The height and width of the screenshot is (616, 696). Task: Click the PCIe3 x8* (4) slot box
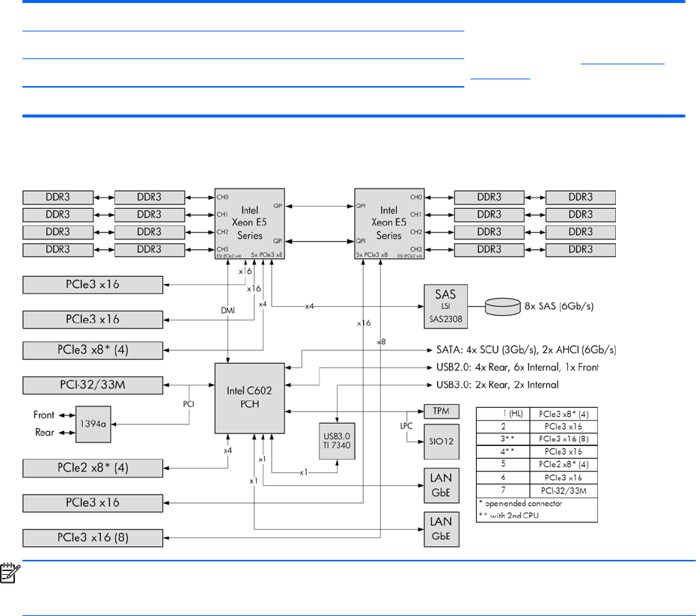[93, 350]
